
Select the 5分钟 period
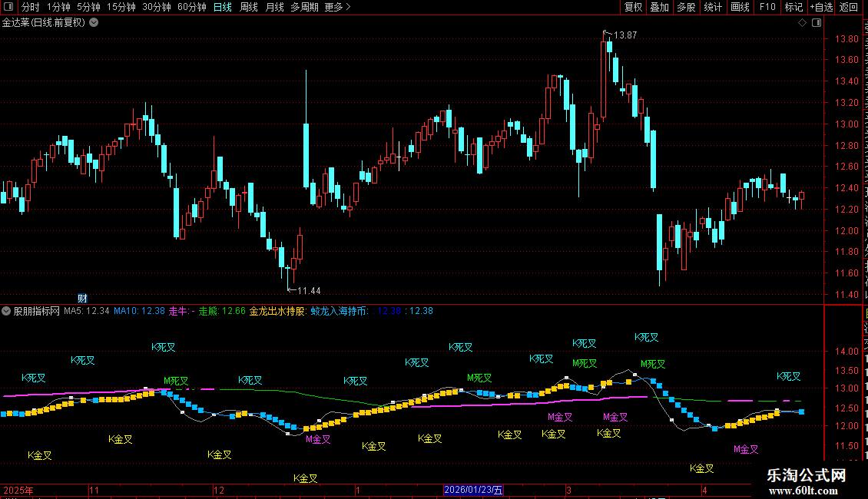[88, 7]
